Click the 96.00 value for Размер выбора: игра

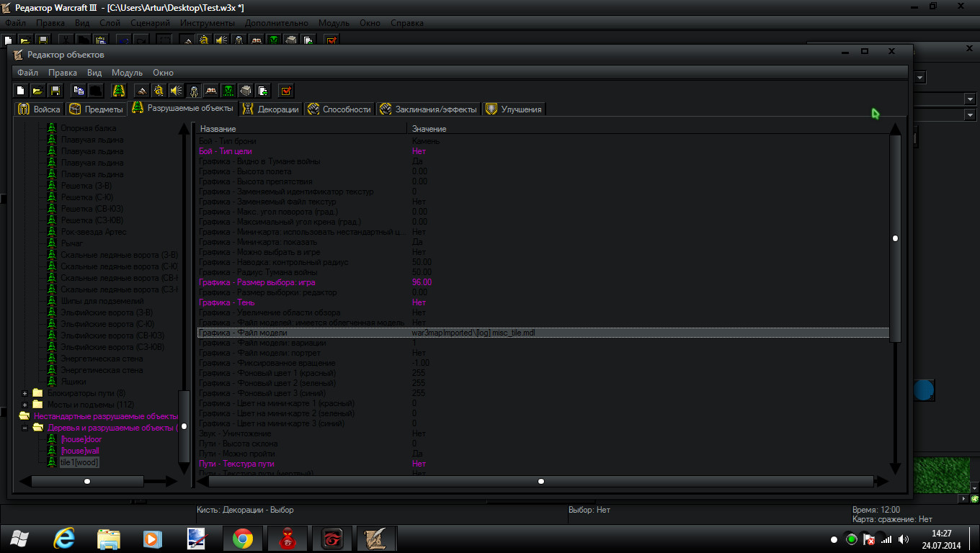(422, 282)
